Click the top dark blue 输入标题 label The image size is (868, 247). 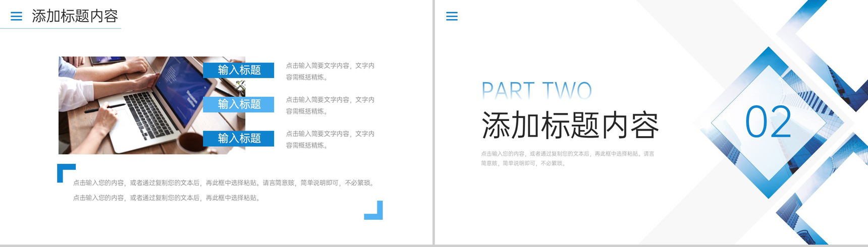[239, 70]
